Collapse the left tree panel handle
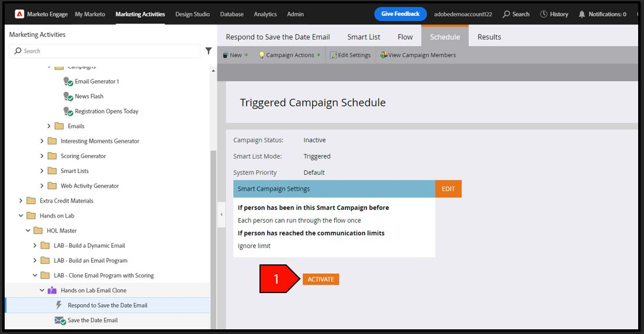This screenshot has width=644, height=334. (221, 214)
